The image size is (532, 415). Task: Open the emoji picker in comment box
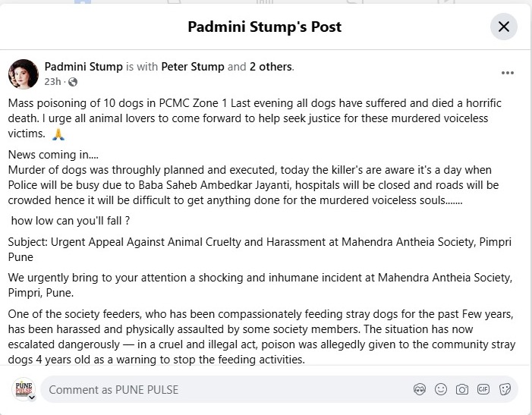tap(441, 390)
